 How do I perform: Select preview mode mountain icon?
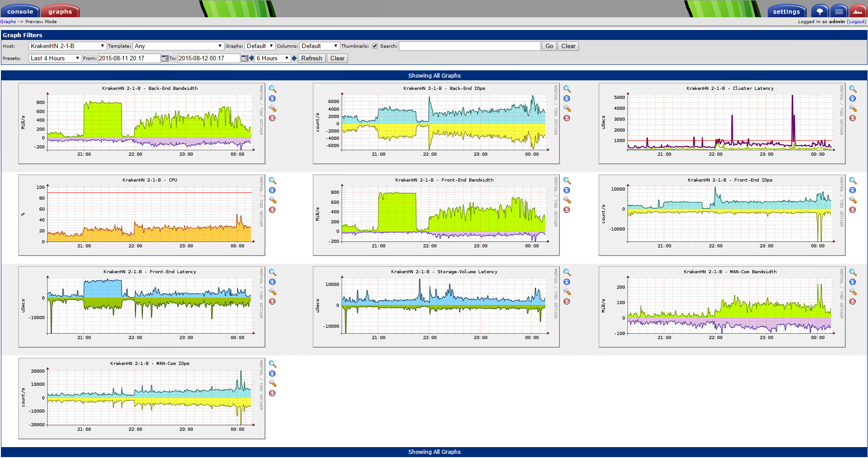(x=857, y=11)
